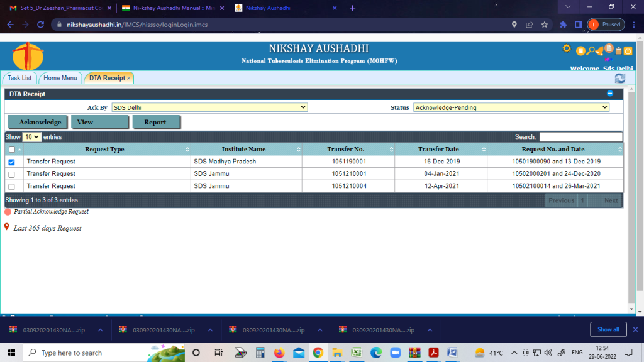Viewport: 644px width, 362px height.
Task: Toggle the select-all checkbox in table header
Action: pyautogui.click(x=12, y=150)
